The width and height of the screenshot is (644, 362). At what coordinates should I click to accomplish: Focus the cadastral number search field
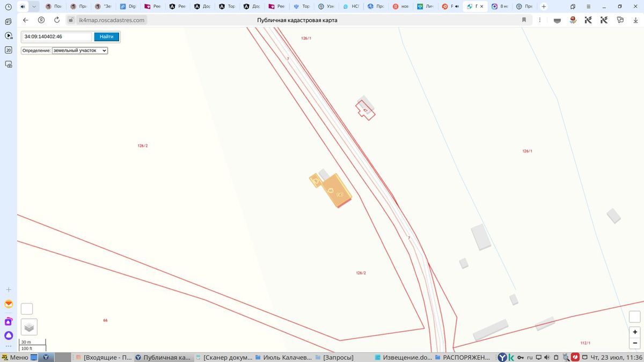click(x=57, y=36)
